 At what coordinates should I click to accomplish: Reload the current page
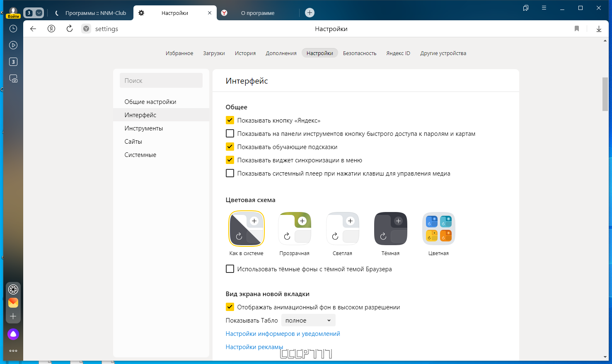(x=70, y=29)
